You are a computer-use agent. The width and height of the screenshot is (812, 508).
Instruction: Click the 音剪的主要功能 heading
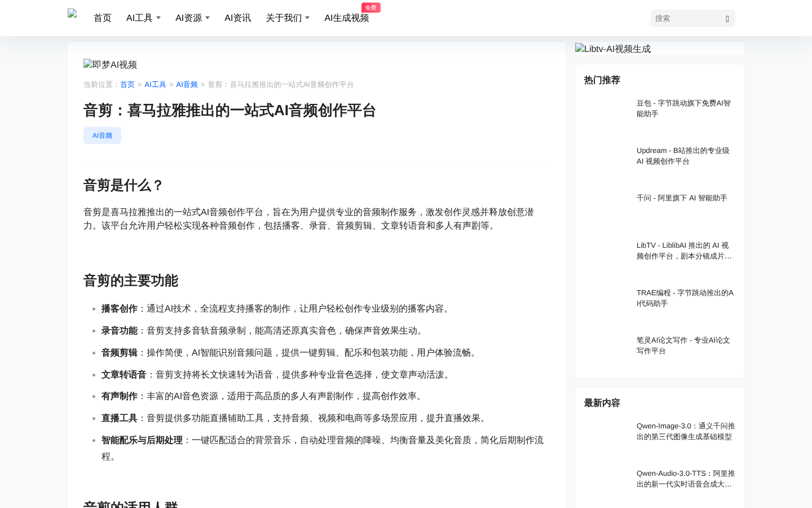point(131,281)
